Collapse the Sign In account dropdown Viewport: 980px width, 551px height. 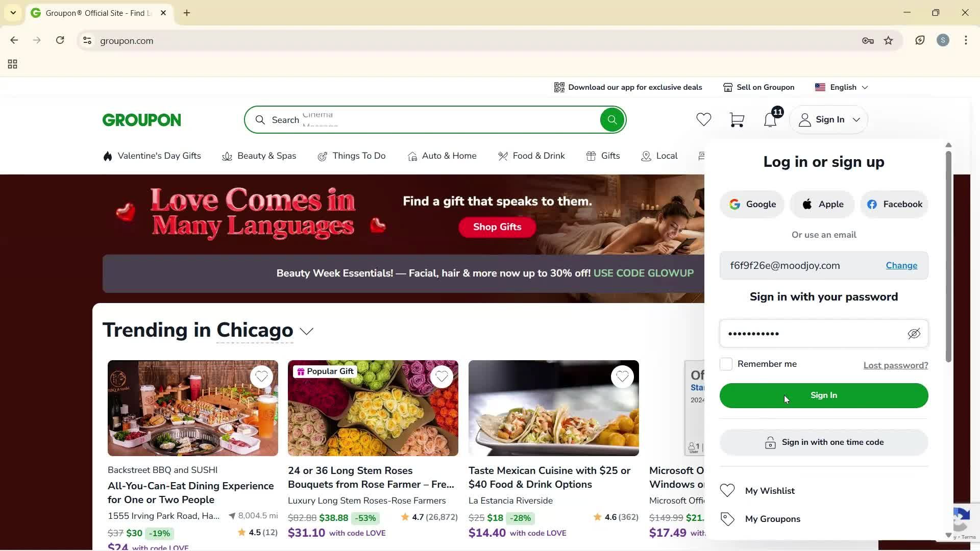tap(829, 120)
